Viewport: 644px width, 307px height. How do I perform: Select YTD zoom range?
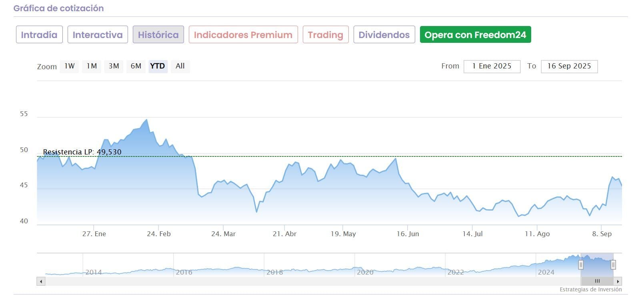coord(158,66)
